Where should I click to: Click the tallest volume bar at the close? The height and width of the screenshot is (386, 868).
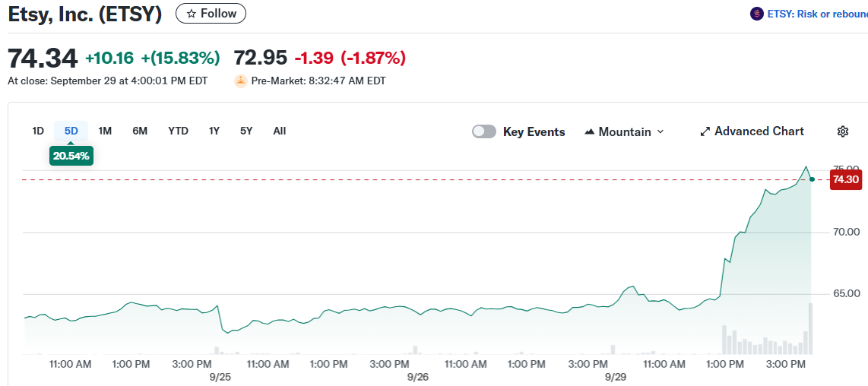coord(810,328)
